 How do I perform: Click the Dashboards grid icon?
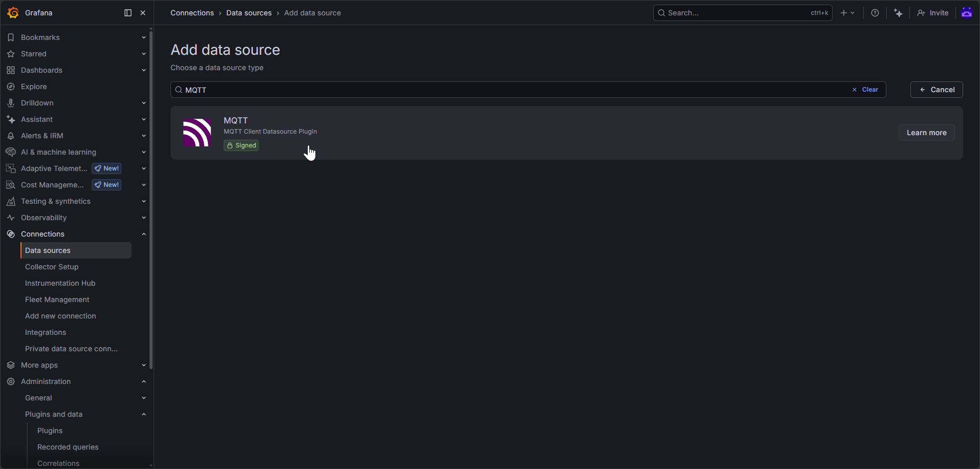pyautogui.click(x=11, y=70)
